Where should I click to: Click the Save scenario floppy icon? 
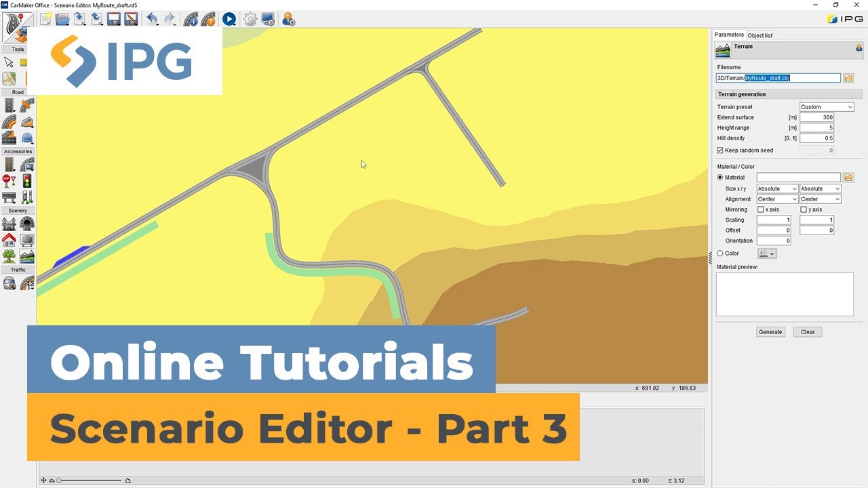click(113, 19)
